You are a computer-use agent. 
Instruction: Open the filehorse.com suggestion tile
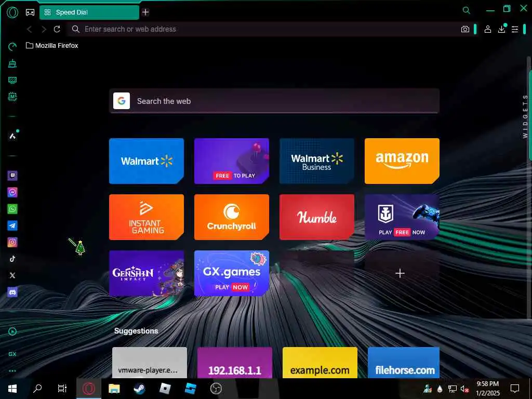(404, 362)
